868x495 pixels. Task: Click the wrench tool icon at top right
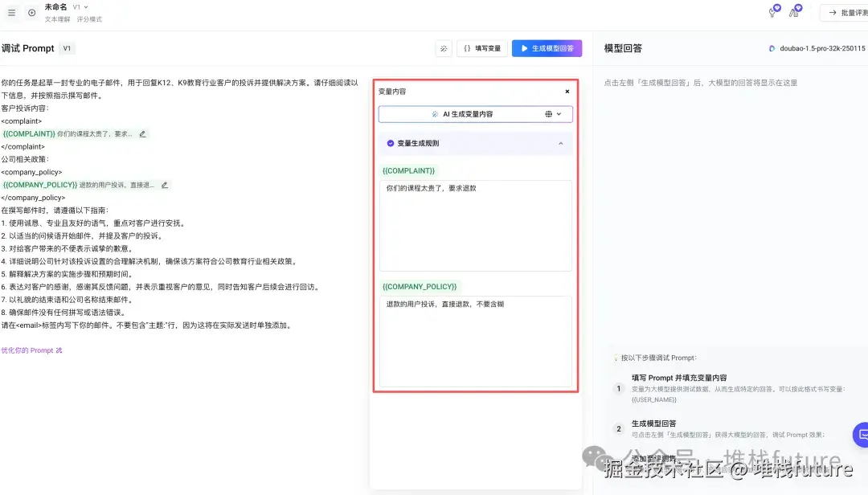pyautogui.click(x=772, y=12)
